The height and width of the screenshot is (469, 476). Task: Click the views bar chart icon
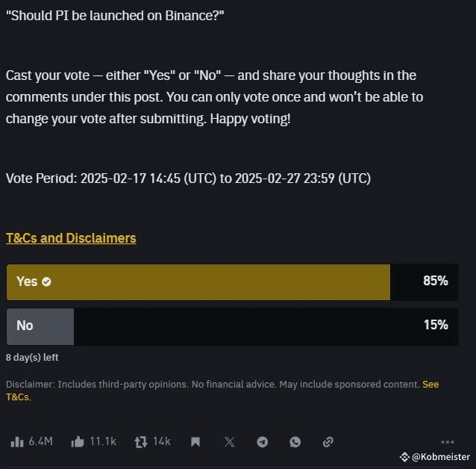(17, 441)
